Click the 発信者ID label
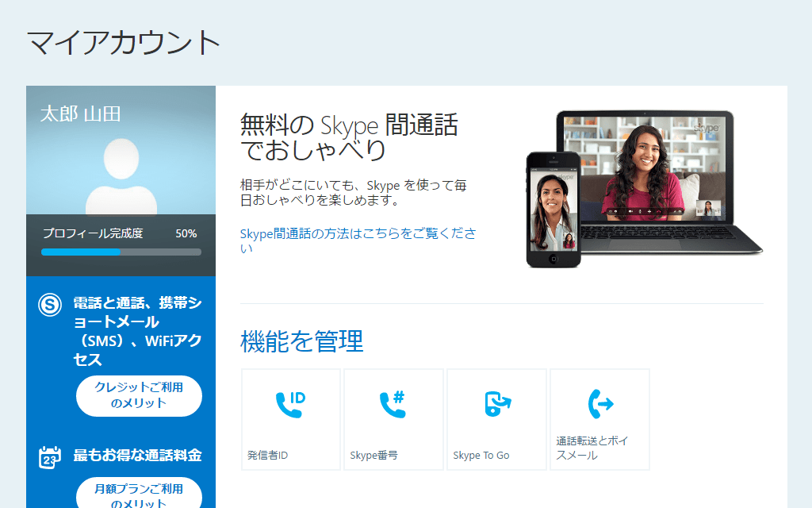Viewport: 812px width, 508px height. (x=267, y=455)
